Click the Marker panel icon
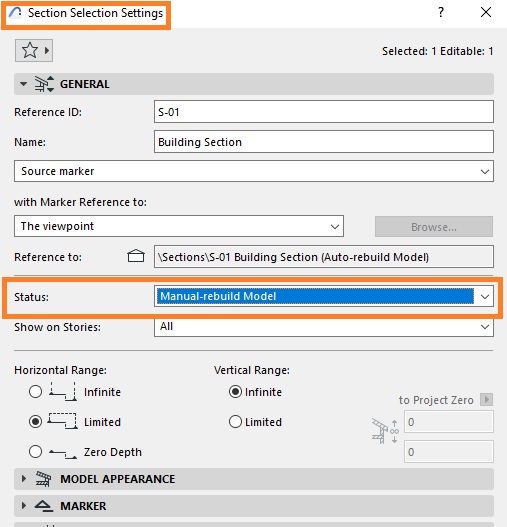Screen dimensions: 507x527 click(x=44, y=506)
